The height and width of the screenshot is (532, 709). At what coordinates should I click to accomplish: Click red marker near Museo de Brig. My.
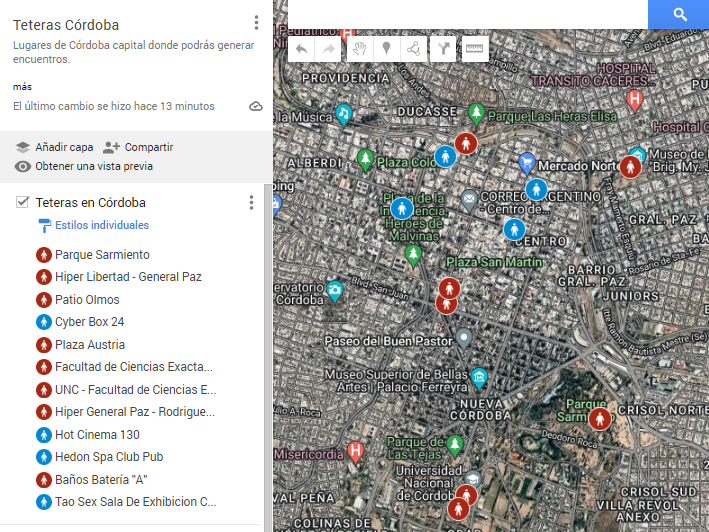click(x=630, y=167)
